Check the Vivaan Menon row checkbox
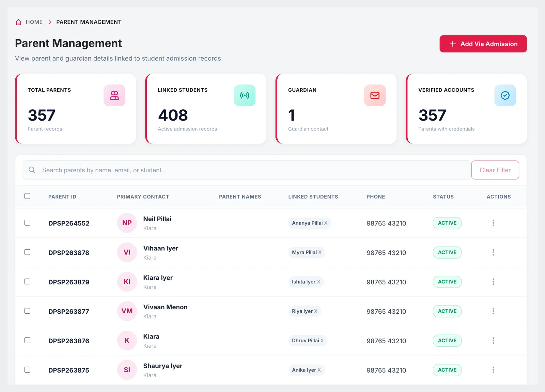The height and width of the screenshot is (392, 545). (x=28, y=311)
